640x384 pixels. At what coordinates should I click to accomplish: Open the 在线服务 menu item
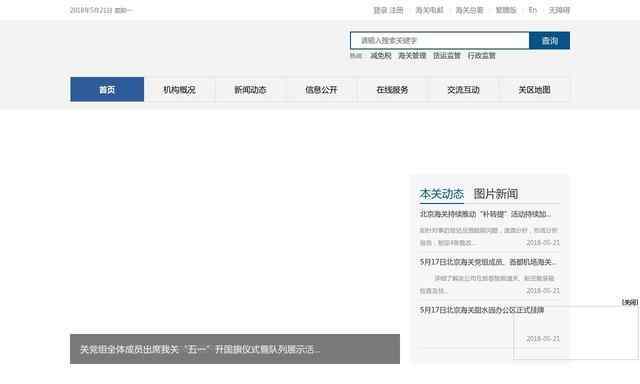click(x=392, y=89)
